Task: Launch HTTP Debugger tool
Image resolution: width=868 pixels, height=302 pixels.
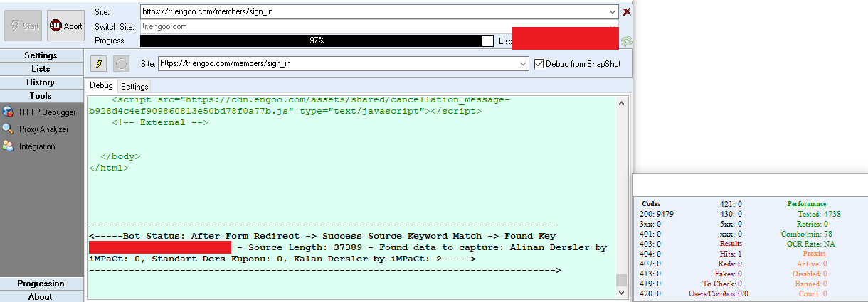Action: tap(47, 112)
